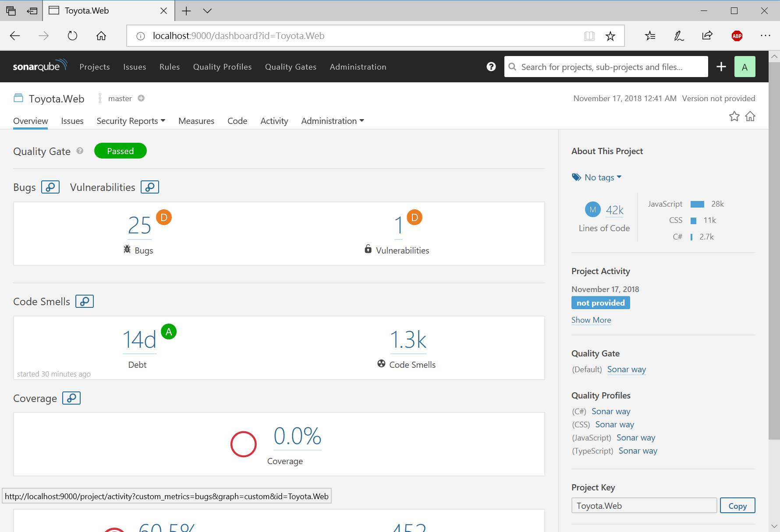This screenshot has height=532, width=780.
Task: Click the 'M' size rating badge
Action: (593, 209)
